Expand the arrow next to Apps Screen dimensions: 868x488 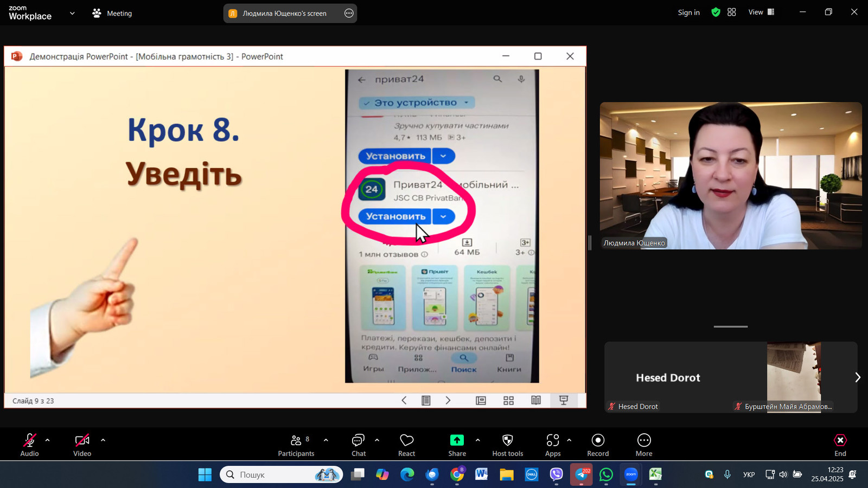(569, 440)
